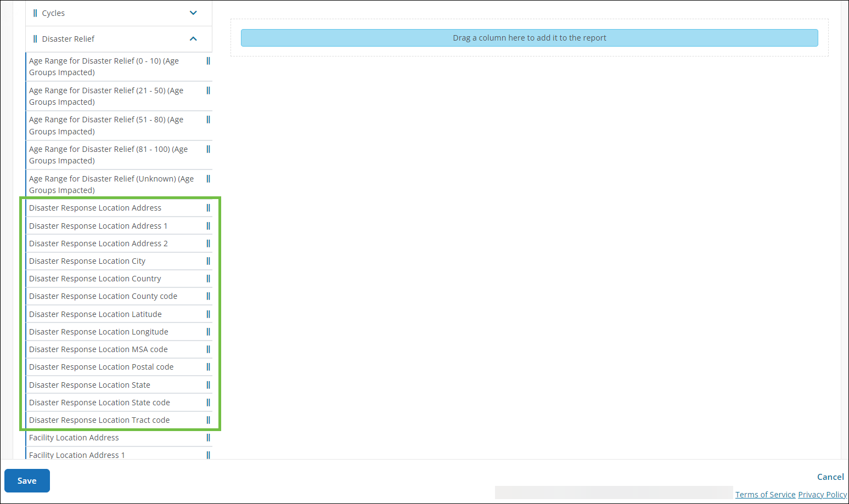Click grip icon for Age Range (51 - 80)
Viewport: 849px width, 504px height.
tap(208, 120)
